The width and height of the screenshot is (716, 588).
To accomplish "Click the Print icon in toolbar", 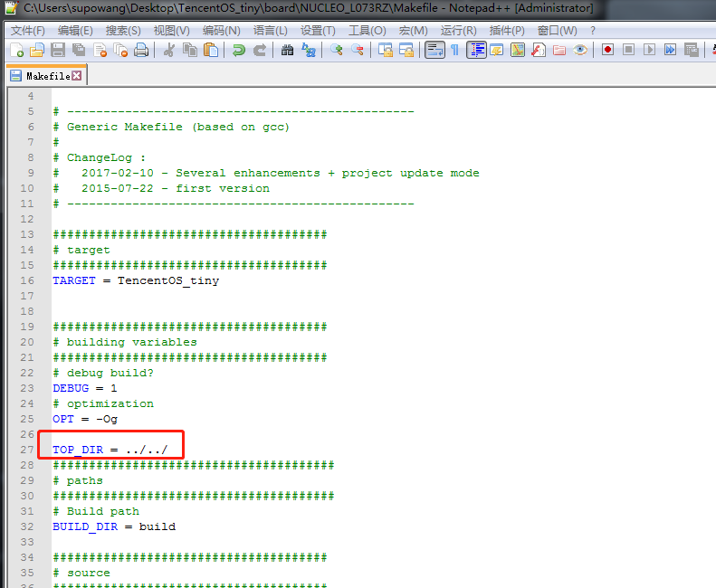I will tap(141, 51).
